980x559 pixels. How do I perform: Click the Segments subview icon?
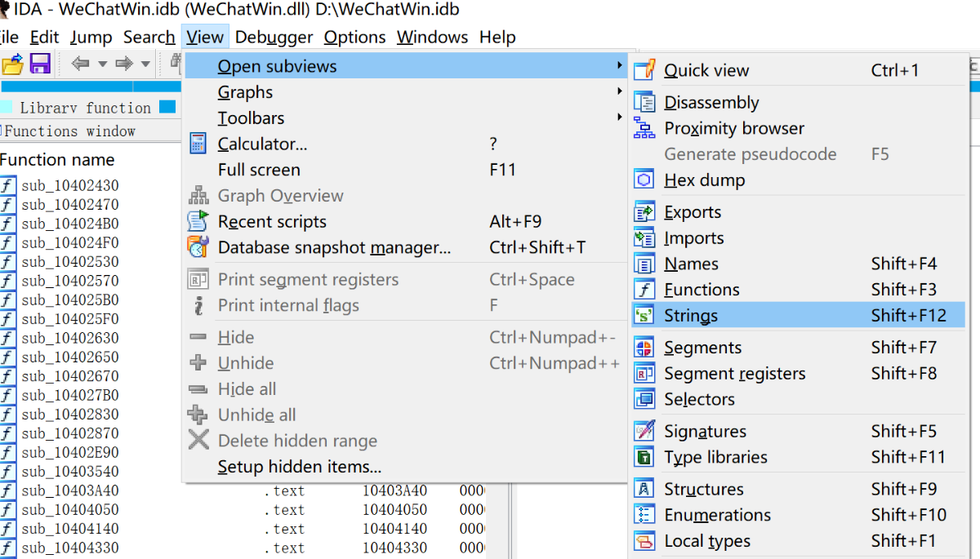pyautogui.click(x=645, y=348)
